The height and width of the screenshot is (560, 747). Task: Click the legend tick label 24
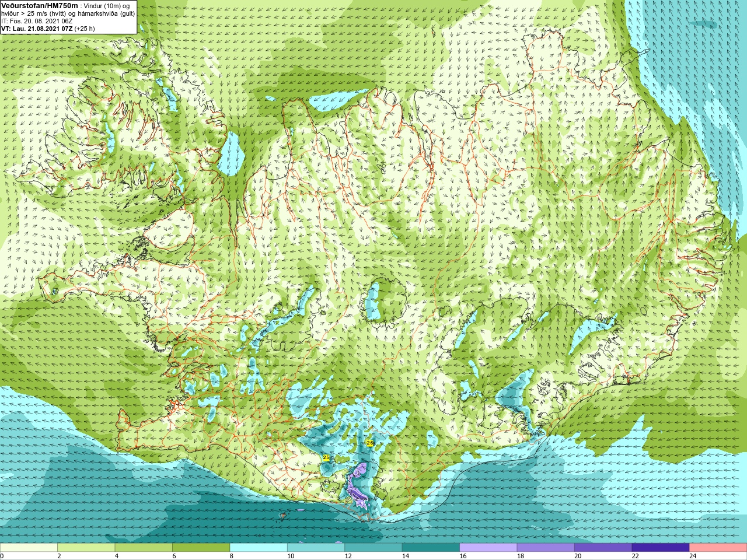693,556
